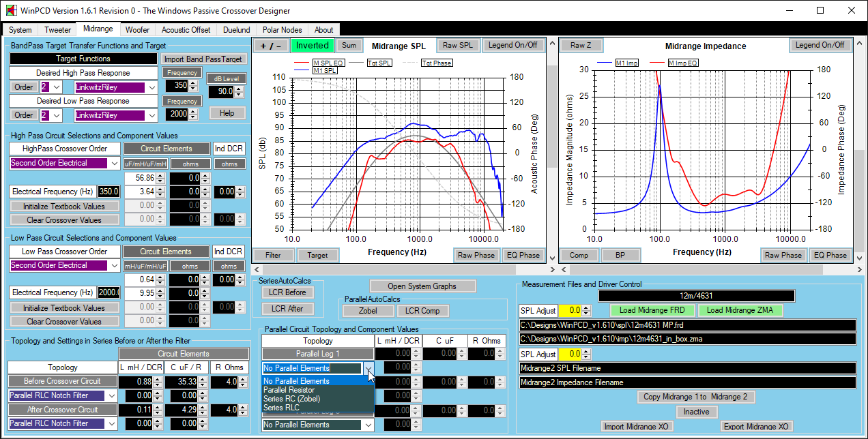Select Parallel Resistor from the dropdown list
Screen dimensions: 868x439
[x=289, y=390]
